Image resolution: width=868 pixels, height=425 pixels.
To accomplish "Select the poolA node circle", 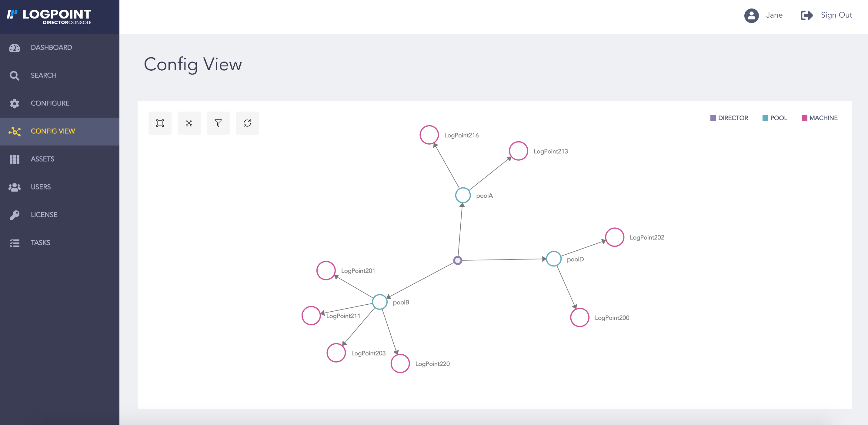I will 463,195.
